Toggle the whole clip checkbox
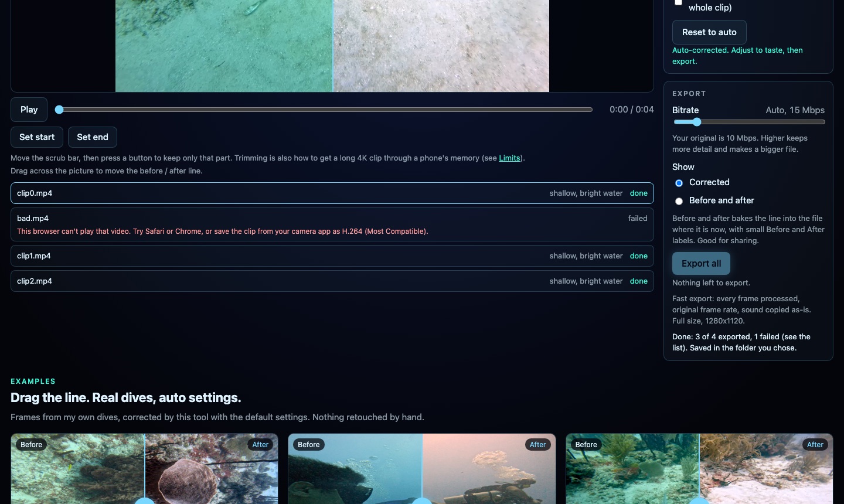844x504 pixels. (678, 2)
